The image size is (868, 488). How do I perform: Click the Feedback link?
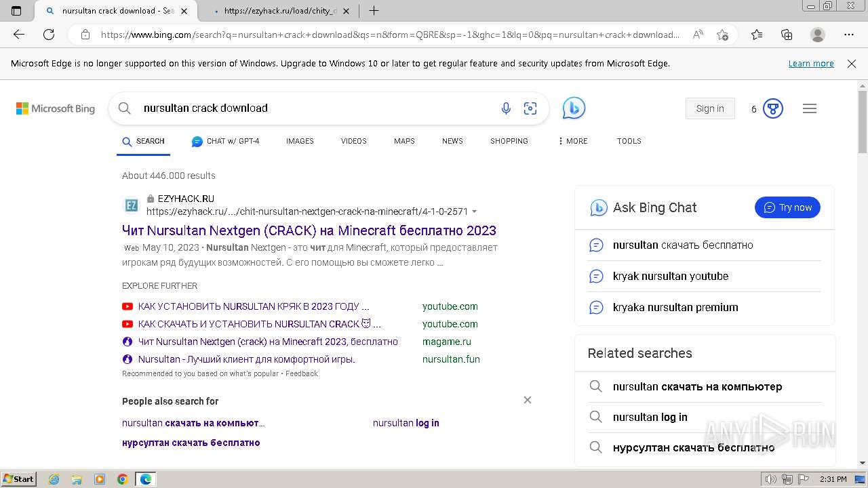(x=302, y=373)
